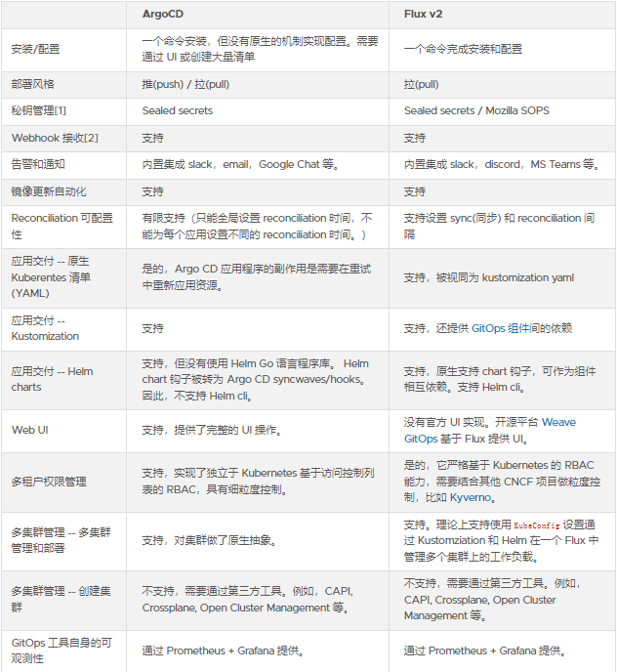Select Flux v2 '支持' cell in 镜像更新自动化 row
The image size is (617, 672).
415,192
